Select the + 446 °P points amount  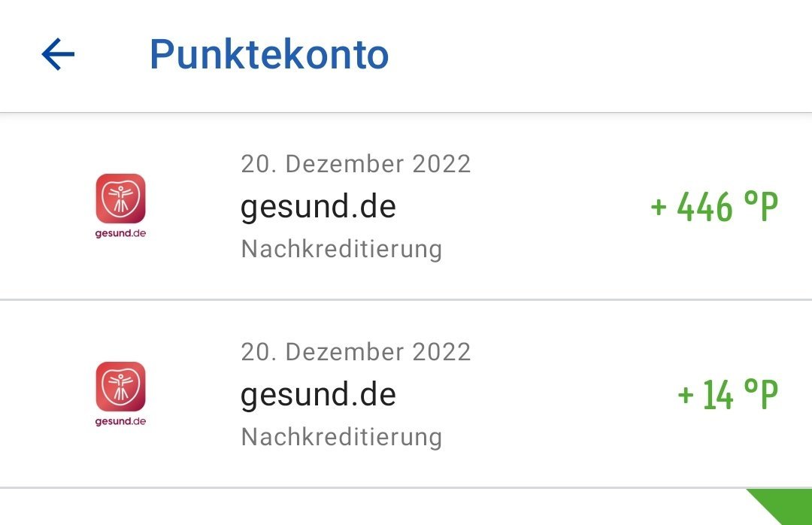point(714,207)
